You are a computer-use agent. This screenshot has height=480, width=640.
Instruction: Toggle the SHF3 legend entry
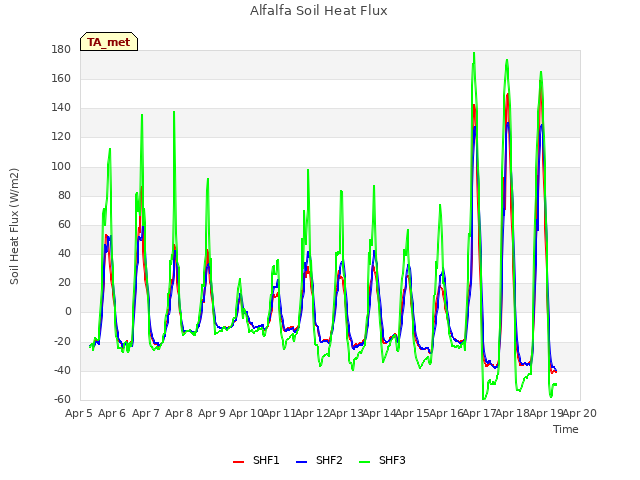[382, 460]
